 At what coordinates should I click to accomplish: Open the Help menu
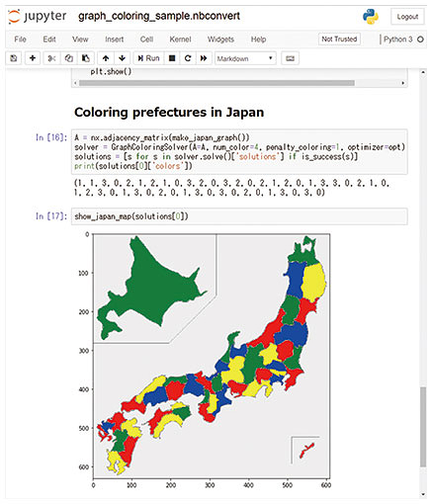[258, 40]
